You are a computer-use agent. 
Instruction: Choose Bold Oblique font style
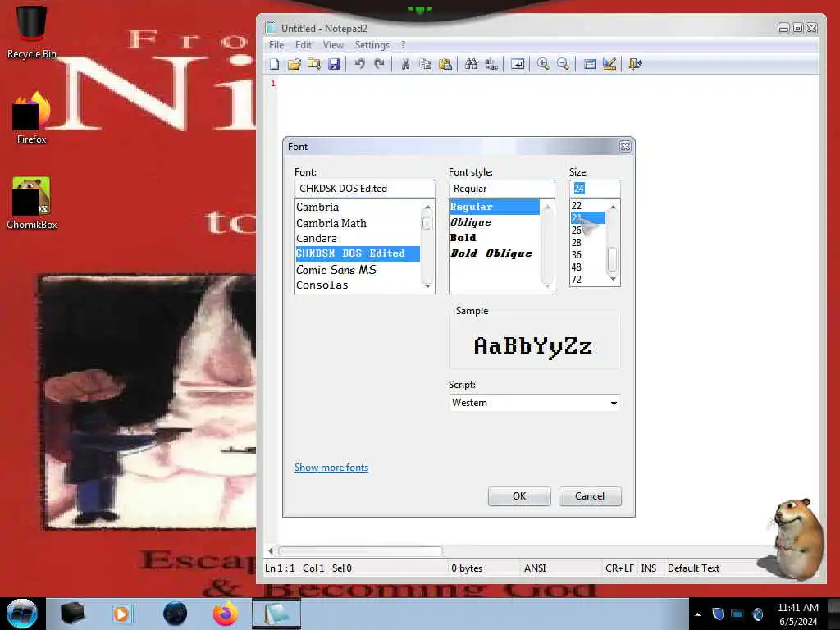click(495, 253)
